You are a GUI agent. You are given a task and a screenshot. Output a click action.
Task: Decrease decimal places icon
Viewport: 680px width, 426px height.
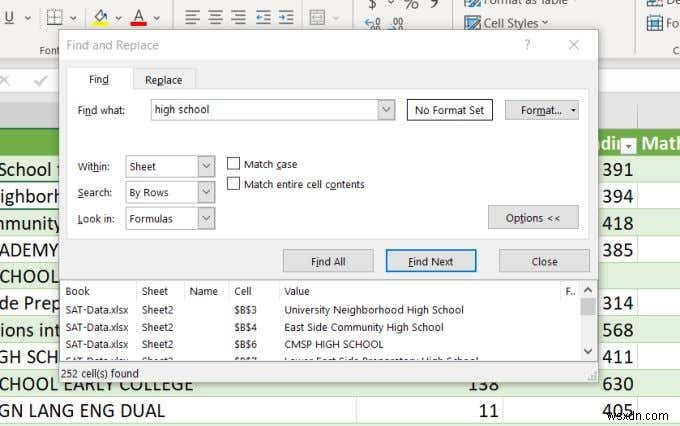point(397,23)
